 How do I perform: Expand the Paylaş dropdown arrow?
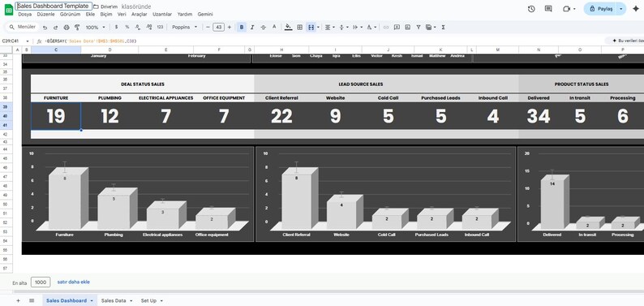621,9
